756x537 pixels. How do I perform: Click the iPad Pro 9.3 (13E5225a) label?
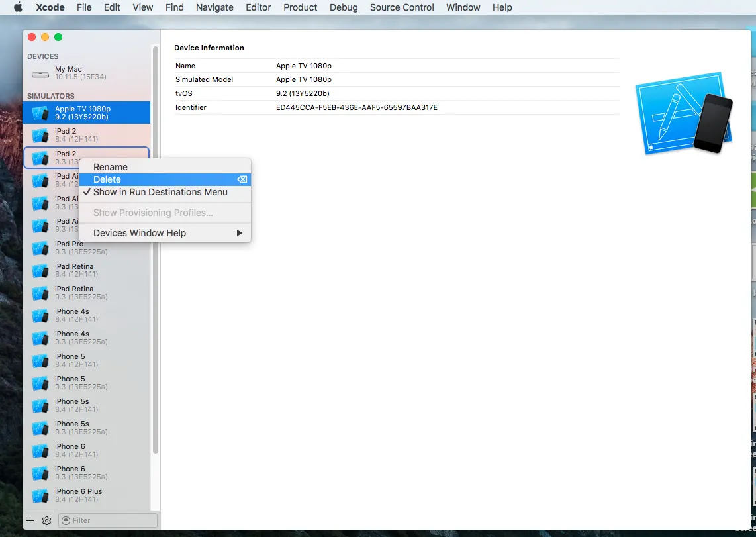point(81,248)
